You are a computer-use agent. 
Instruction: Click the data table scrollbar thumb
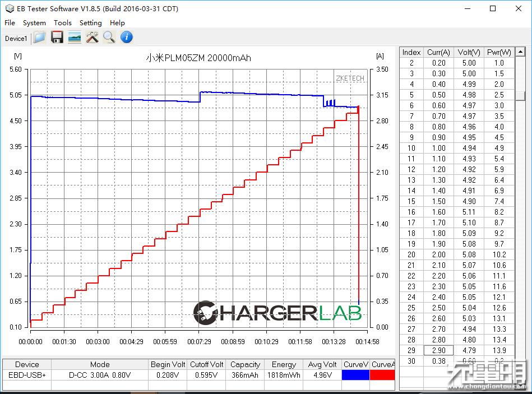(x=520, y=96)
